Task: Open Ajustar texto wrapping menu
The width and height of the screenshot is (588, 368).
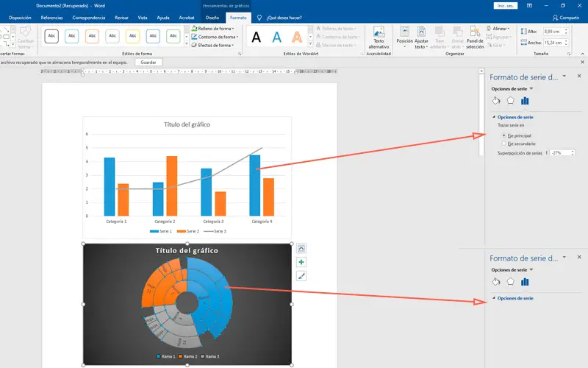Action: tap(421, 38)
